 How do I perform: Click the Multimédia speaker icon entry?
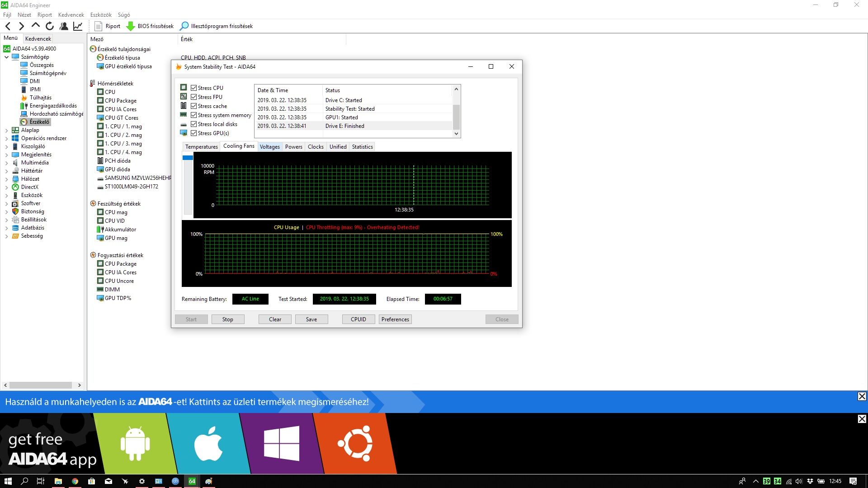pos(30,163)
